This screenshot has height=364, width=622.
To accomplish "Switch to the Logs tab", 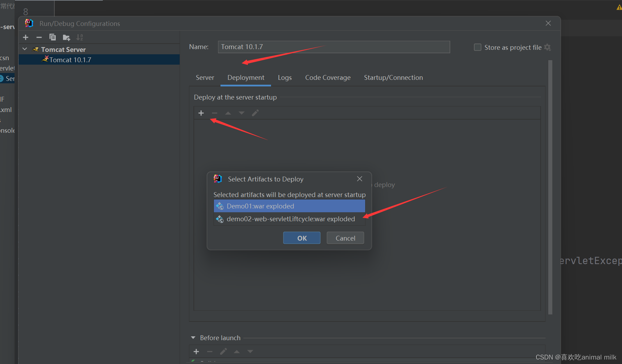I will click(285, 77).
